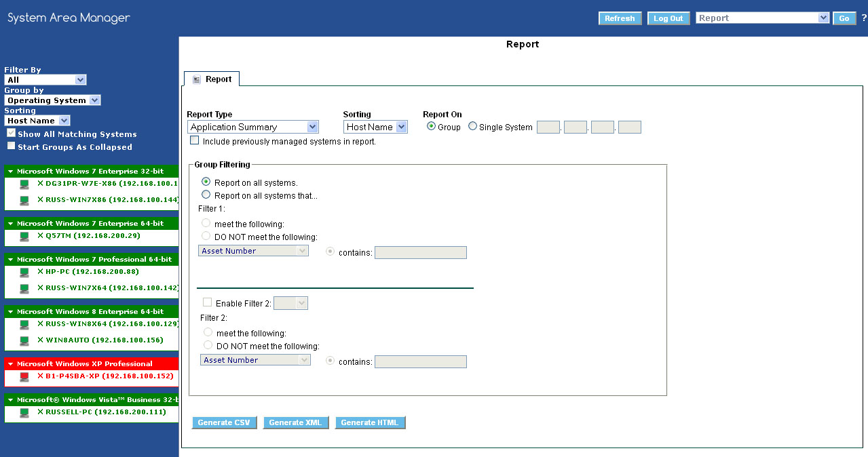868x457 pixels.
Task: Select RUSS-WIN7X64 system in the tree
Action: [x=107, y=287]
